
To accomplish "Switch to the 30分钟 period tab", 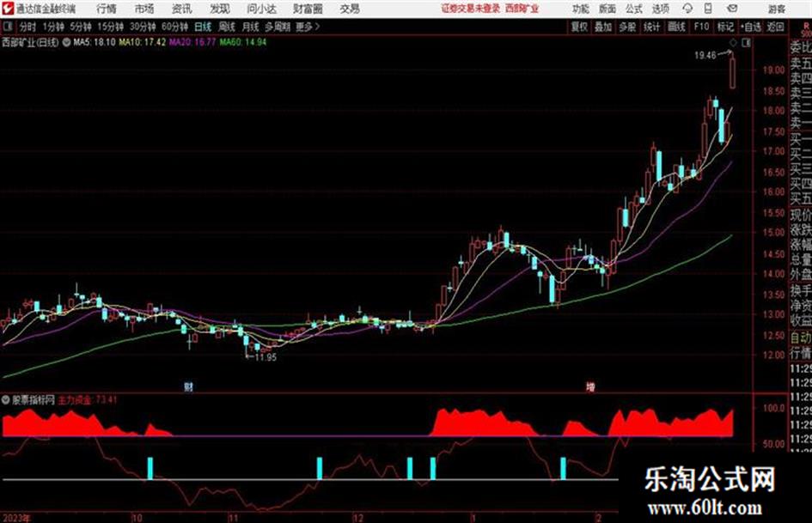I will point(143,27).
